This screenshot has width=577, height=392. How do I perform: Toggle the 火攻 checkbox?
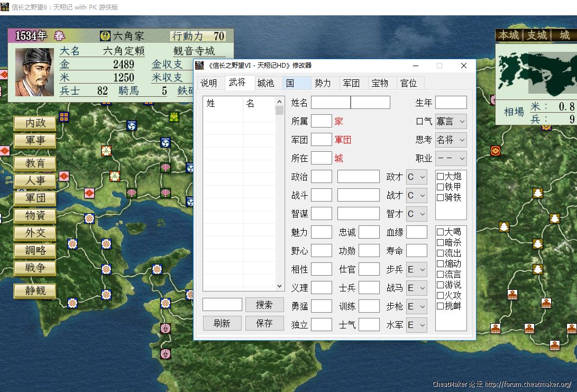440,295
